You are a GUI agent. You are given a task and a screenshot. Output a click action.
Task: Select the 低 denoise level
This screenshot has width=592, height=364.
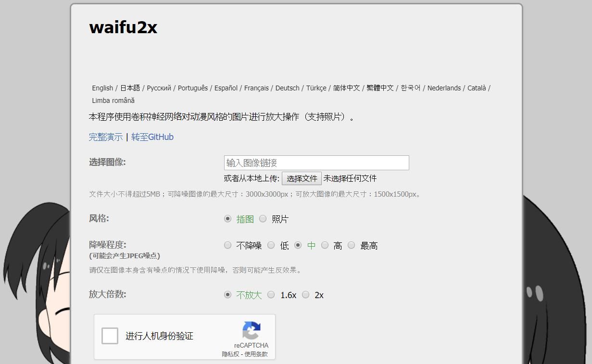(x=271, y=245)
